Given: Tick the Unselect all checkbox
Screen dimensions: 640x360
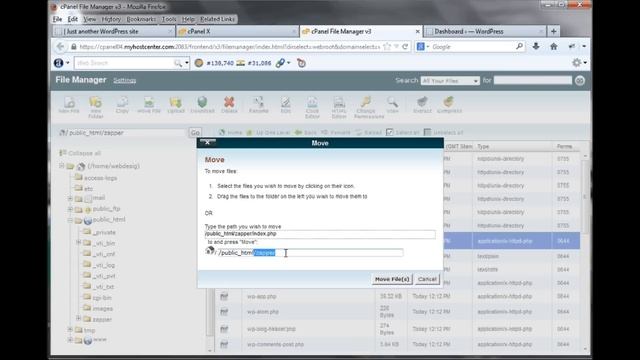Looking at the screenshot, I should pyautogui.click(x=427, y=132).
